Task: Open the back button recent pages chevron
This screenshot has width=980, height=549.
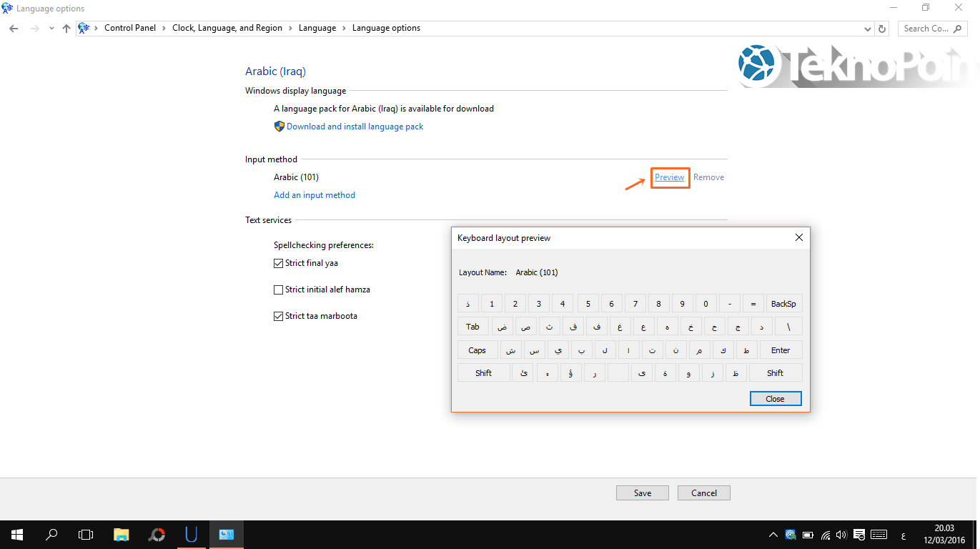Action: (51, 28)
